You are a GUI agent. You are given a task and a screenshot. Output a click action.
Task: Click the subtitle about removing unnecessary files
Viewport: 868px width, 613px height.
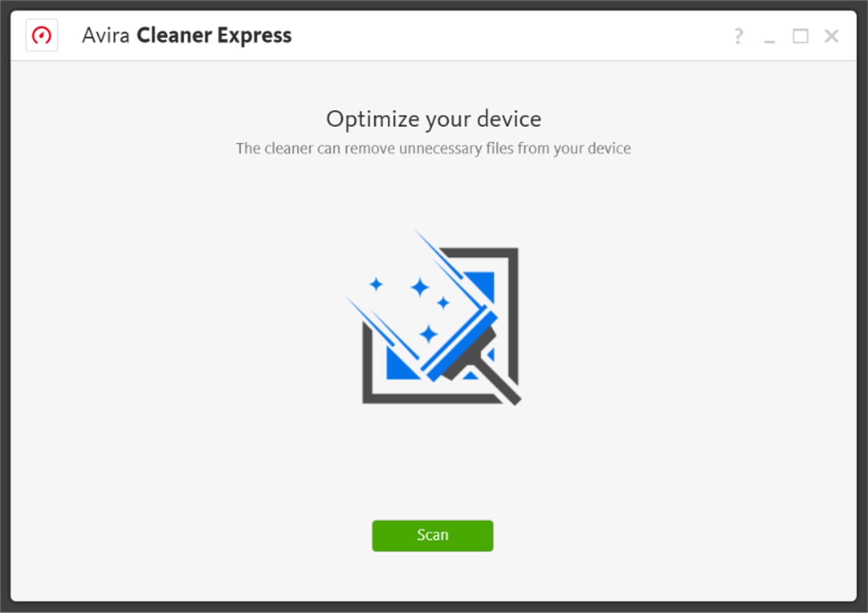point(433,148)
